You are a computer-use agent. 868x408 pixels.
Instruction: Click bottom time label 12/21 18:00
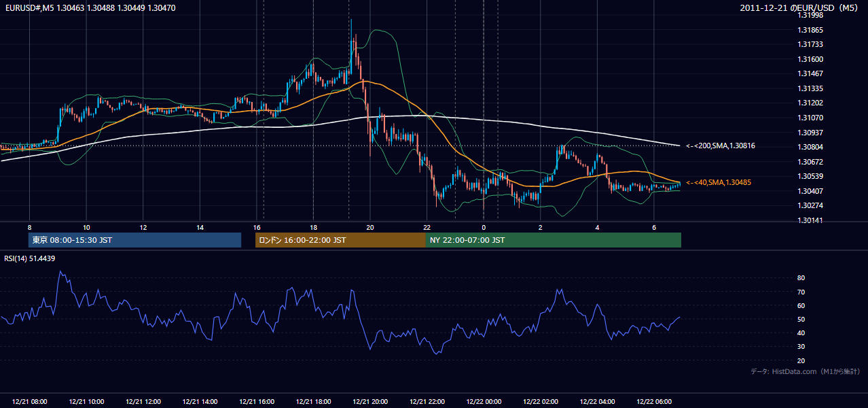313,402
